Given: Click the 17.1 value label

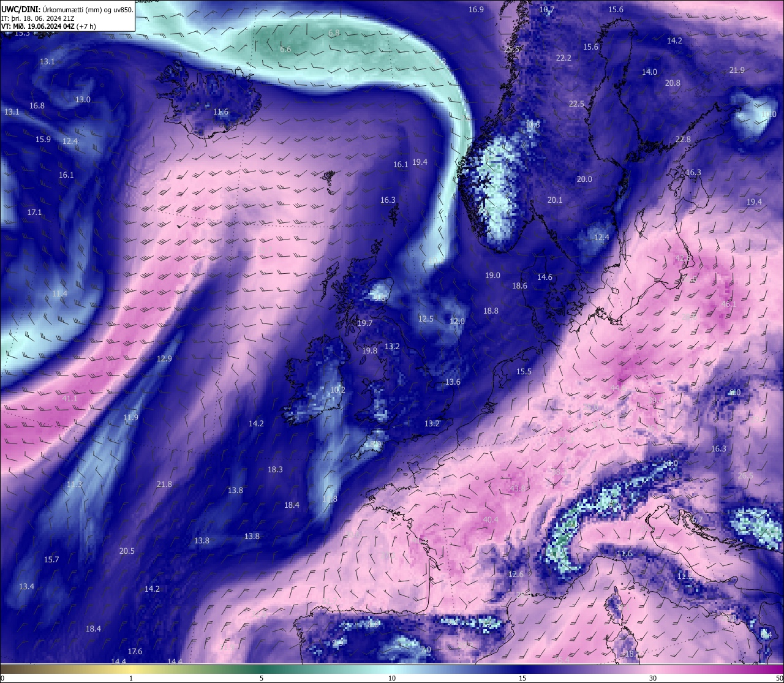Looking at the screenshot, I should click(x=35, y=212).
